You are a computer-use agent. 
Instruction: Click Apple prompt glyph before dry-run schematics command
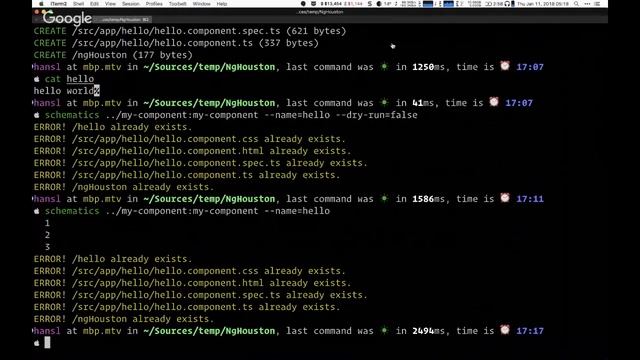pyautogui.click(x=37, y=115)
